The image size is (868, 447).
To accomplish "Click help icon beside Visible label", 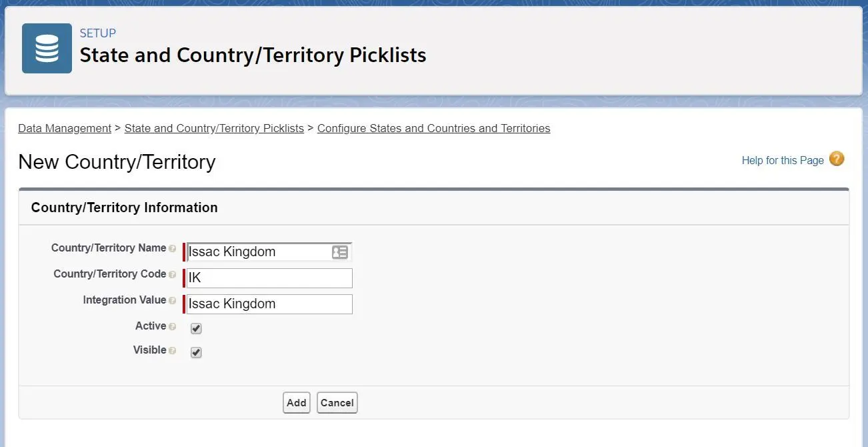I will (x=173, y=351).
